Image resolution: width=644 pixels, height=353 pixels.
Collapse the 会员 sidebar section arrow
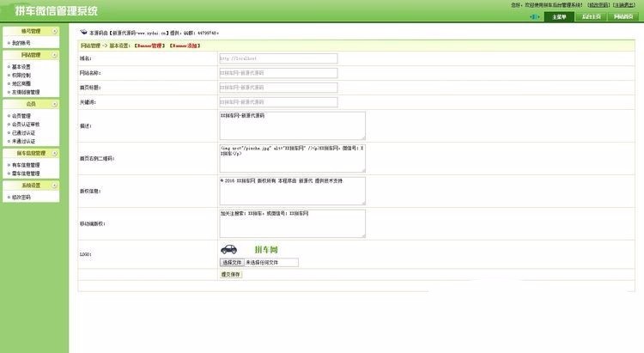point(54,105)
